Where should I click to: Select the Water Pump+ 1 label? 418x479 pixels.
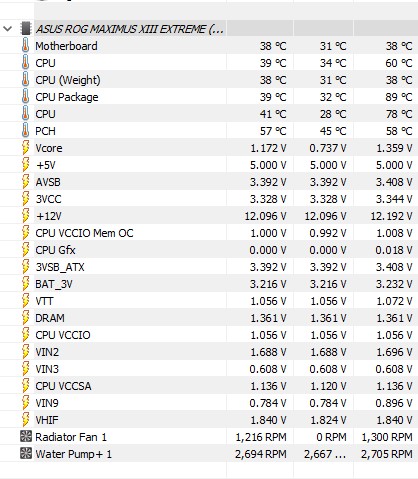click(x=74, y=454)
